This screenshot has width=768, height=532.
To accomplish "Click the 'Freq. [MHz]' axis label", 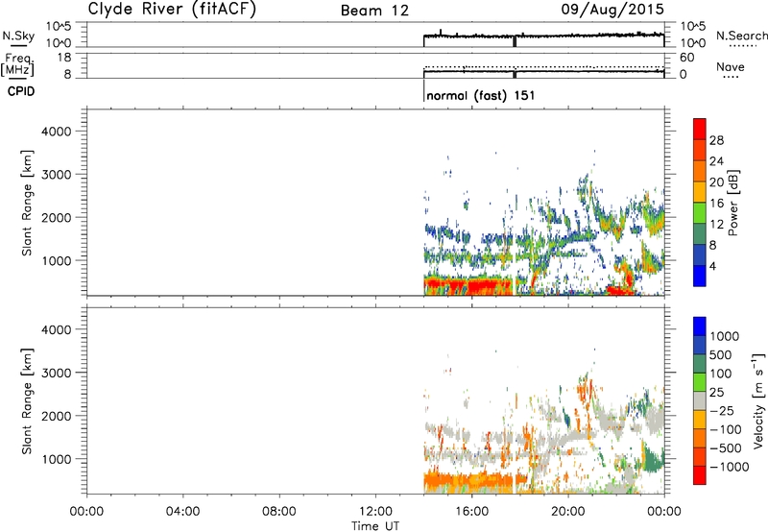I will 17,64.
